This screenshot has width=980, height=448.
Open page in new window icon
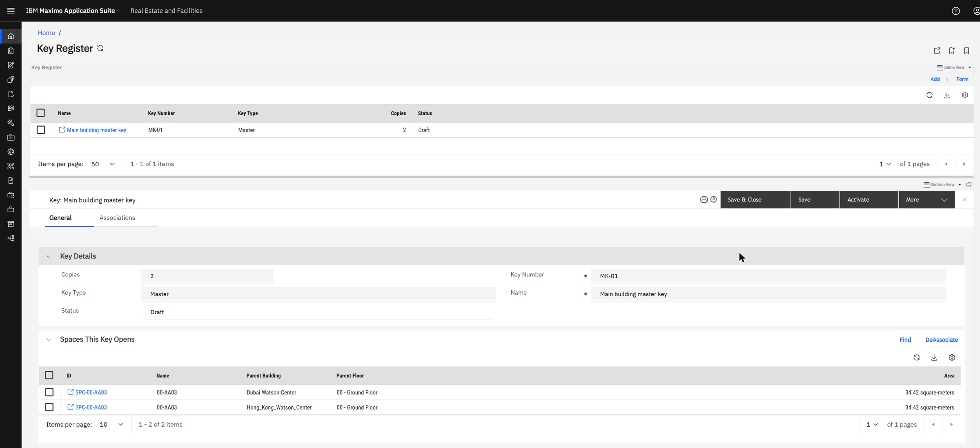point(937,51)
